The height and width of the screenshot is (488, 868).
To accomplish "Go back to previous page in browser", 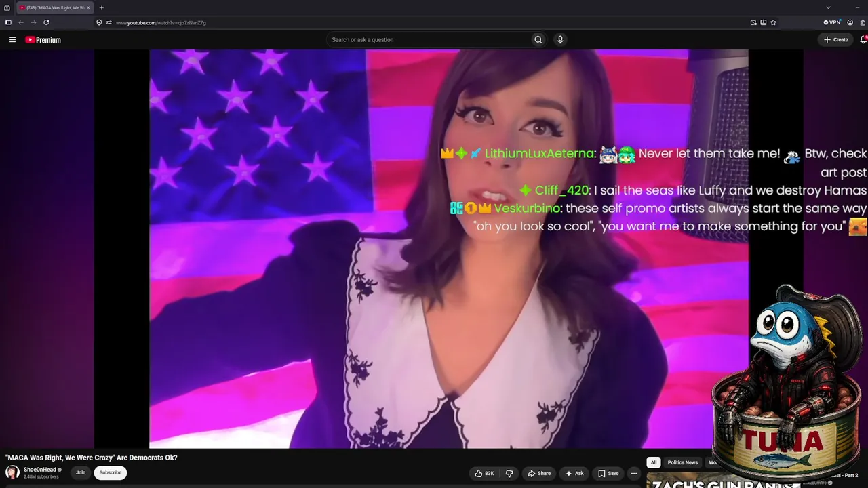I will 21,22.
